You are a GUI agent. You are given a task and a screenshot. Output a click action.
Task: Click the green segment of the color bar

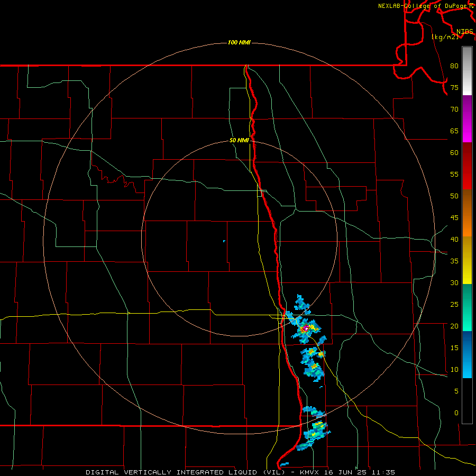point(467,307)
